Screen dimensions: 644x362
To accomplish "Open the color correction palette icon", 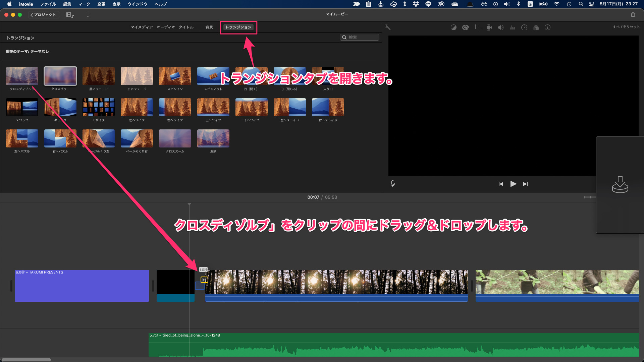I will pyautogui.click(x=465, y=27).
